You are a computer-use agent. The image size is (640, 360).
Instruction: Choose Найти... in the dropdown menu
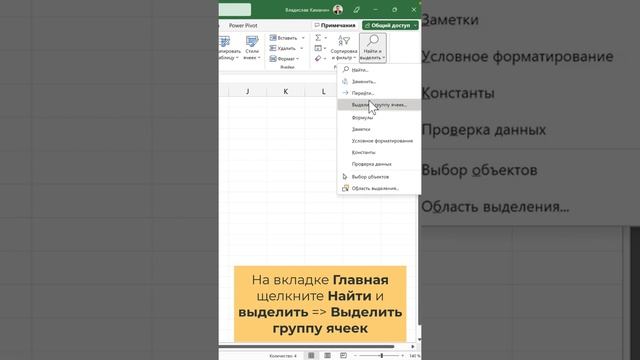379,70
